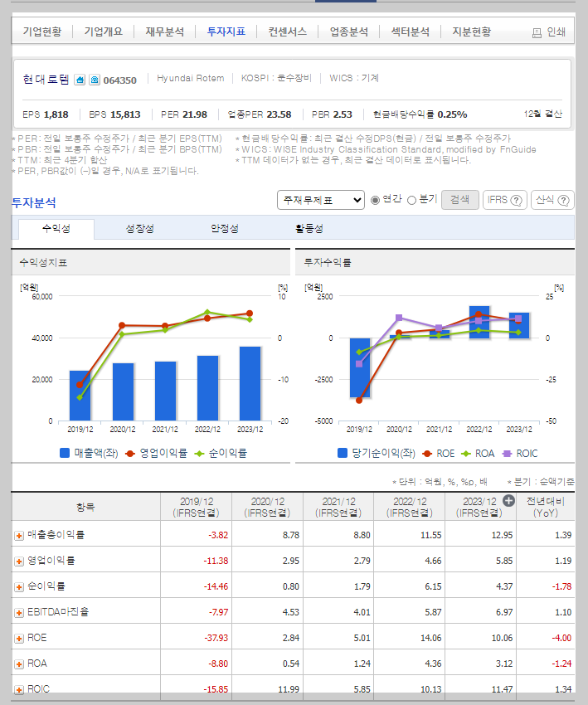Expand the EBITDA마진율 row

19,612
